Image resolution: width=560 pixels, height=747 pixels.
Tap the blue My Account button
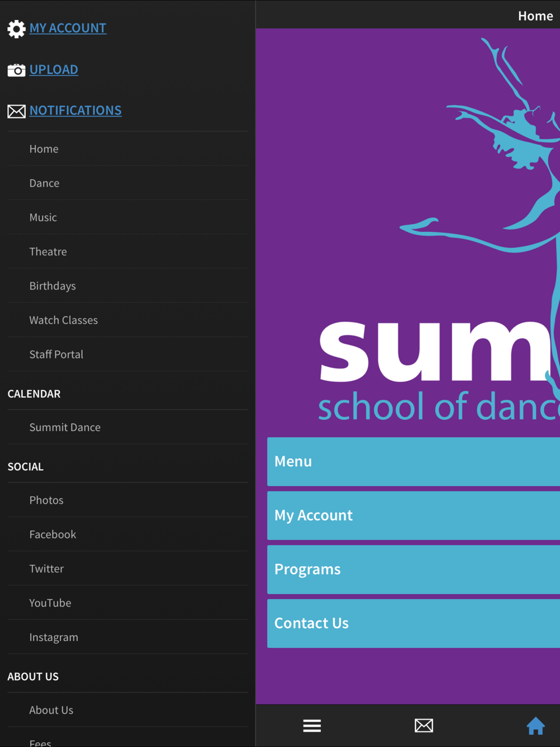[413, 515]
